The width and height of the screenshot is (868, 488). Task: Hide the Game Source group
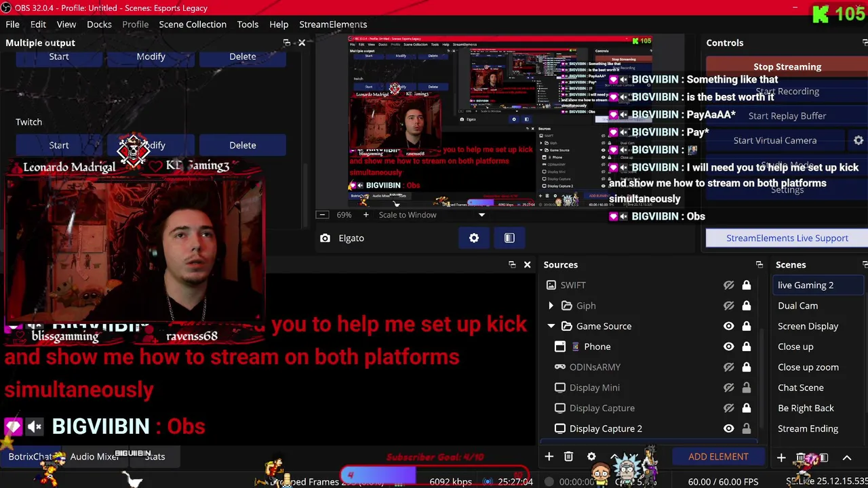[729, 326]
